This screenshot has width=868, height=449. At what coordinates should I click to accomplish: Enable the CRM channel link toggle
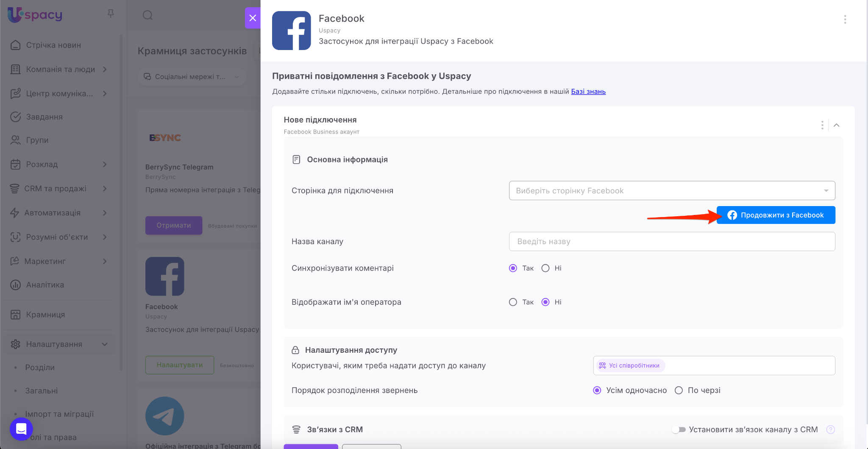click(679, 429)
